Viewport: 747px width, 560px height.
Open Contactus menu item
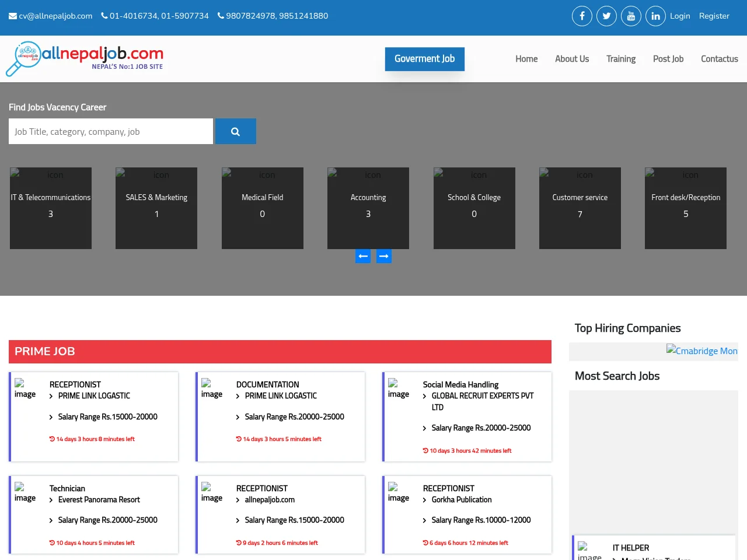[720, 59]
